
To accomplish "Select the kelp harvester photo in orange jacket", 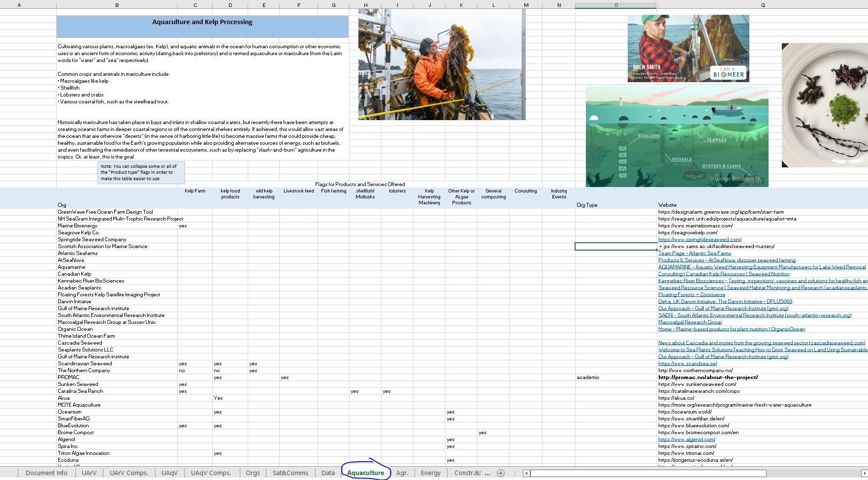I will coord(442,64).
